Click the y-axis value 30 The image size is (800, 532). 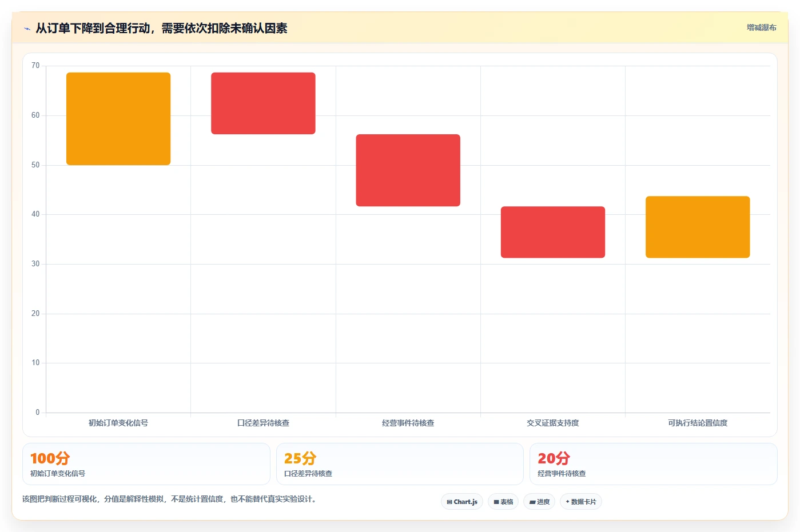point(35,264)
